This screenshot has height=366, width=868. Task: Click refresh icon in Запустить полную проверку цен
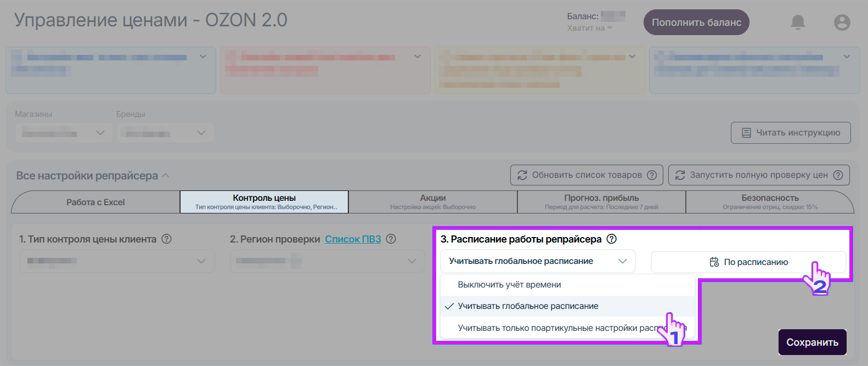[680, 175]
